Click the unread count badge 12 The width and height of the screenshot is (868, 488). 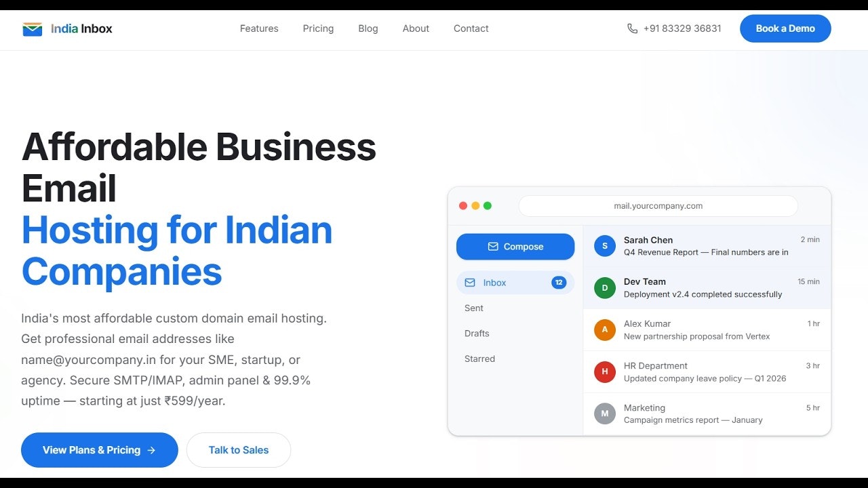(x=559, y=283)
